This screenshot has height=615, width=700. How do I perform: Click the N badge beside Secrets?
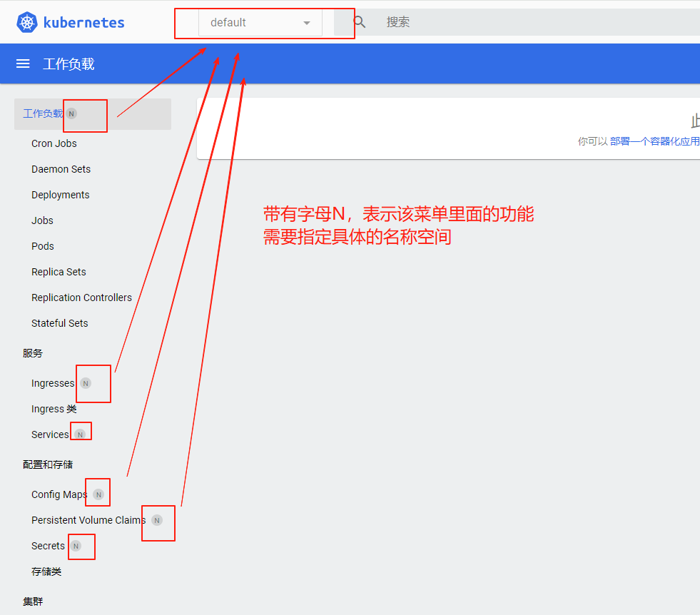point(76,546)
